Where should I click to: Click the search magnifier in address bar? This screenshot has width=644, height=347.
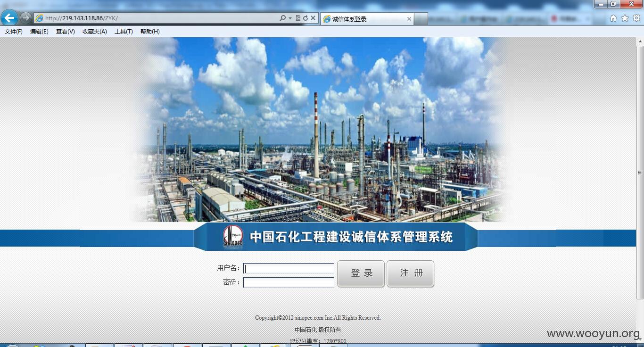click(x=282, y=18)
